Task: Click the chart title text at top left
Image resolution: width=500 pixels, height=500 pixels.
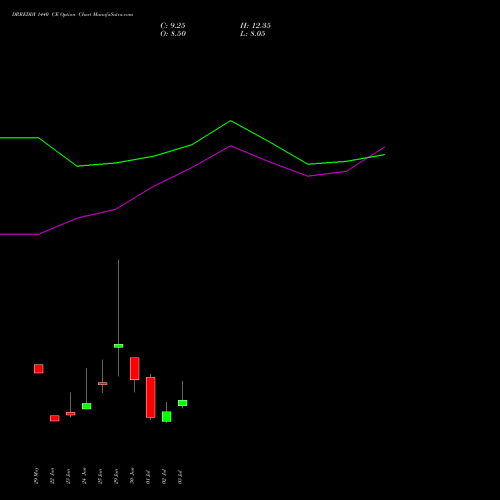Action: point(72,15)
